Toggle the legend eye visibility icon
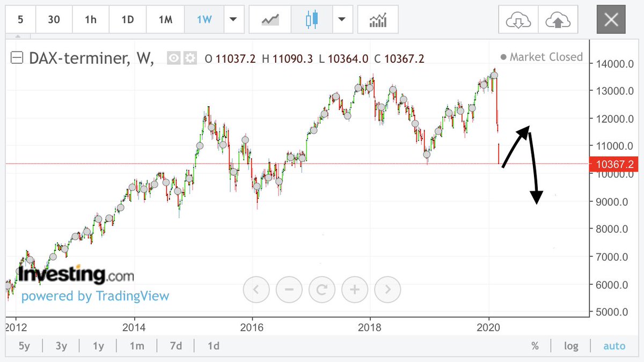The height and width of the screenshot is (362, 644). tap(173, 58)
